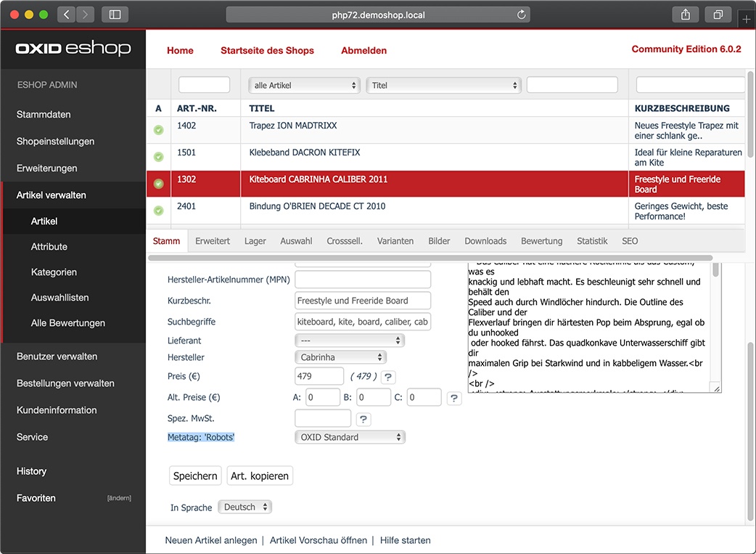
Task: Show all tabs overview icon
Action: tap(718, 15)
